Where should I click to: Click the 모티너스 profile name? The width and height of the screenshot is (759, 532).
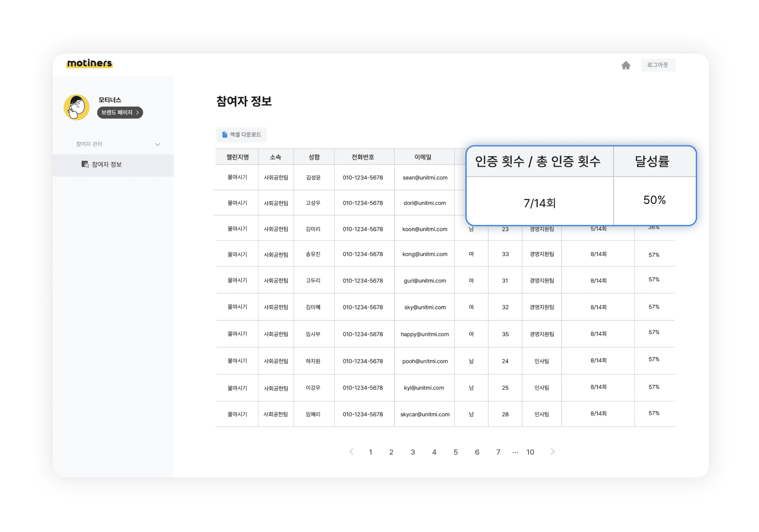click(x=110, y=100)
